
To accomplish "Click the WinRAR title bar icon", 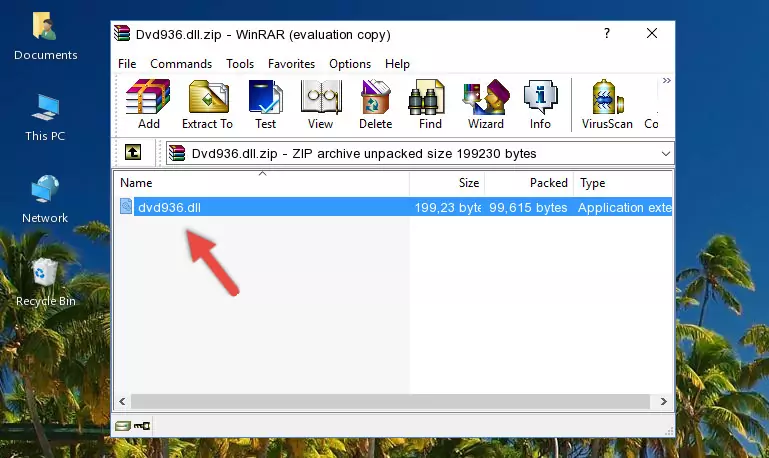I will click(x=122, y=33).
